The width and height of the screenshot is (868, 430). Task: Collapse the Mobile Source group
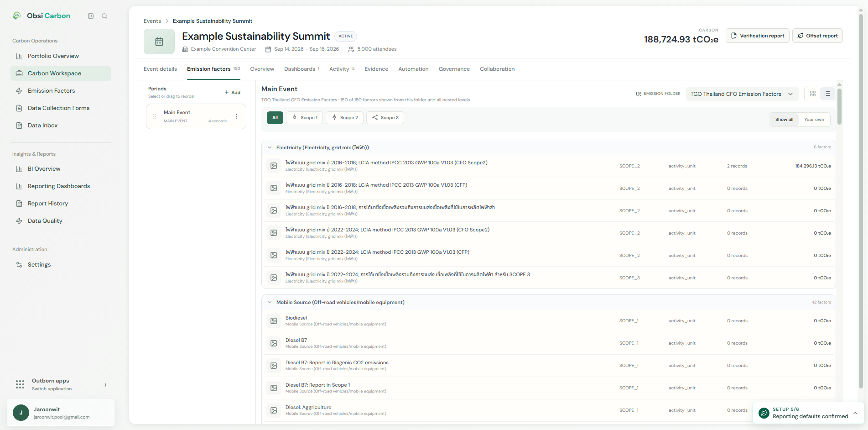pos(270,302)
